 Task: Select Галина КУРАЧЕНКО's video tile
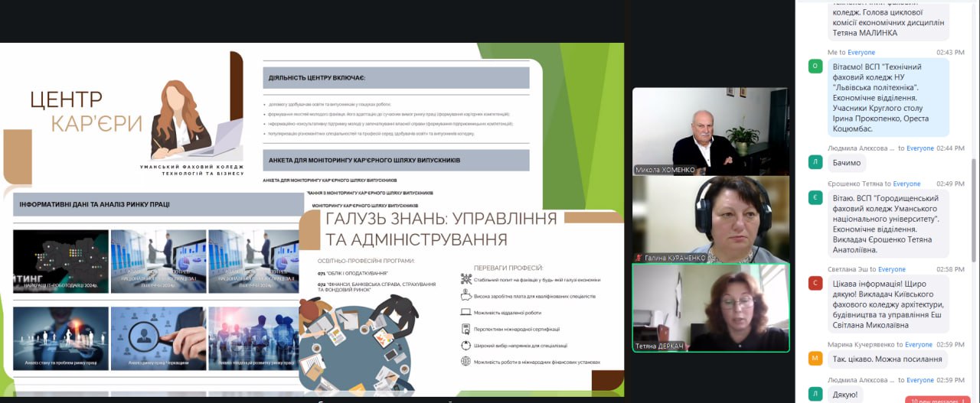tap(710, 219)
